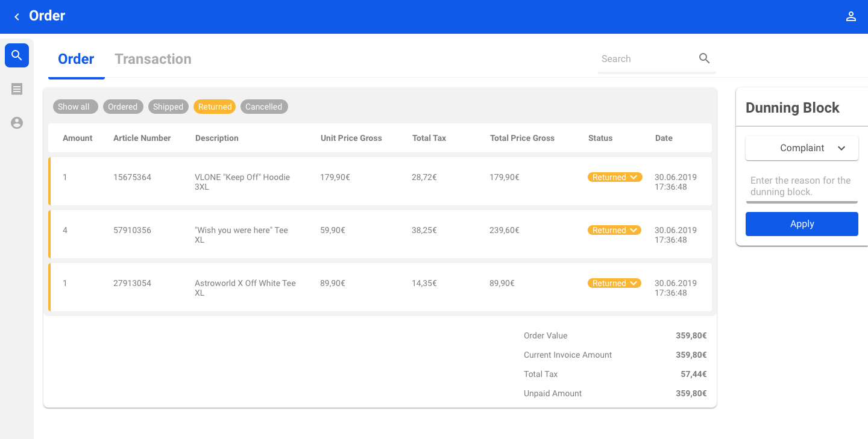Expand the Complaint dropdown in Dunning Block
868x439 pixels.
click(x=802, y=148)
